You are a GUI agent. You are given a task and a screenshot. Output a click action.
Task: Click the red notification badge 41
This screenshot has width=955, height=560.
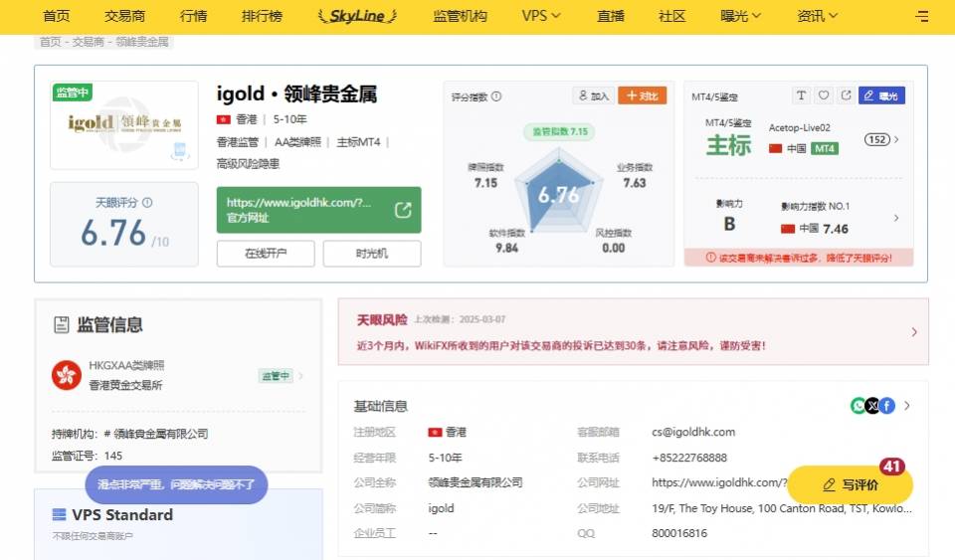pos(892,467)
